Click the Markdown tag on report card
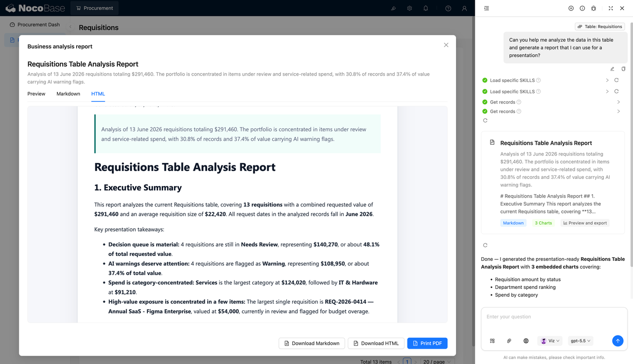Viewport: 633px width, 364px height. (x=513, y=223)
